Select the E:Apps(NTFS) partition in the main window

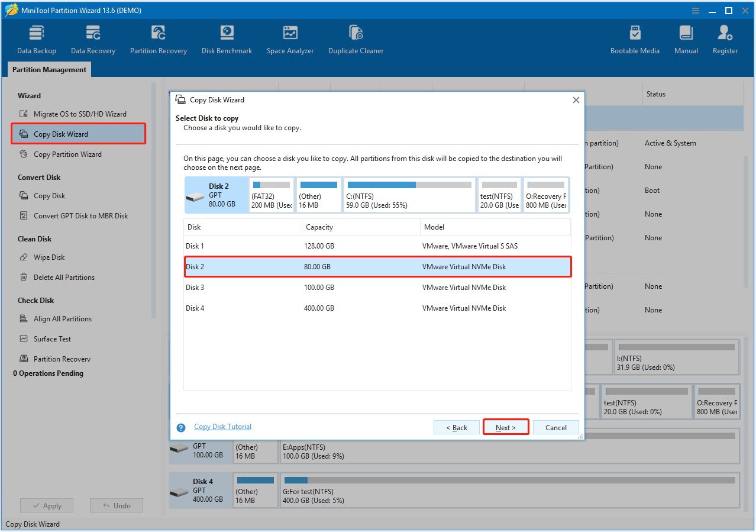509,447
